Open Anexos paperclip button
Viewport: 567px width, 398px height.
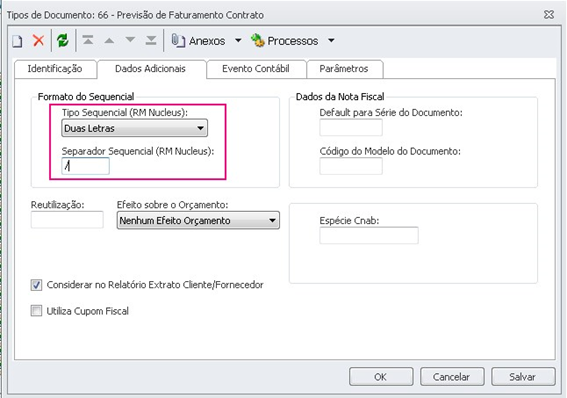point(198,41)
